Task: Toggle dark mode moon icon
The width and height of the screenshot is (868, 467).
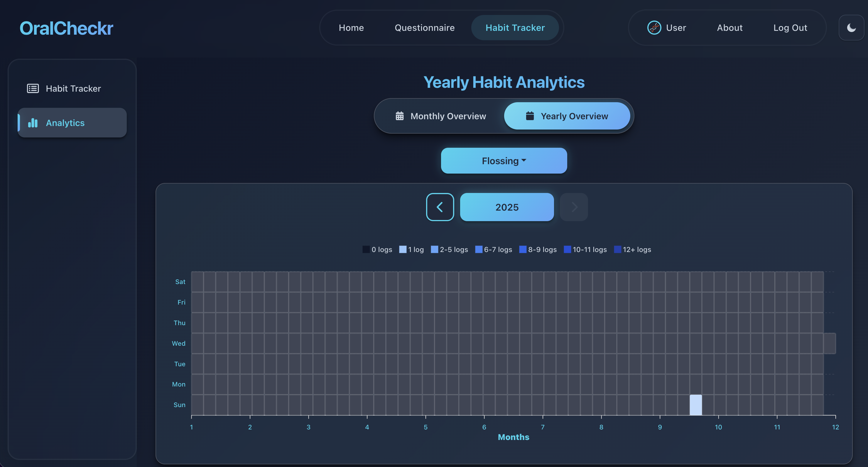Action: (x=851, y=28)
